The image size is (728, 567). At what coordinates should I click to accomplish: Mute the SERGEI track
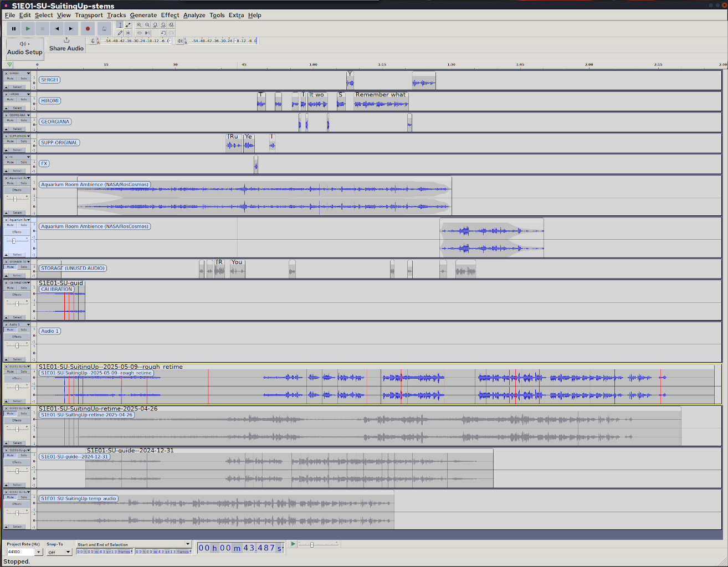coord(11,79)
